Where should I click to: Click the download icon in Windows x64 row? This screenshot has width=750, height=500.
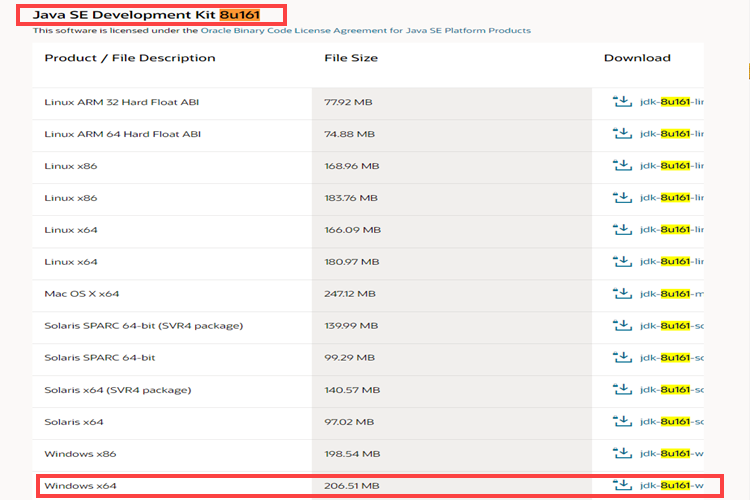pos(622,485)
